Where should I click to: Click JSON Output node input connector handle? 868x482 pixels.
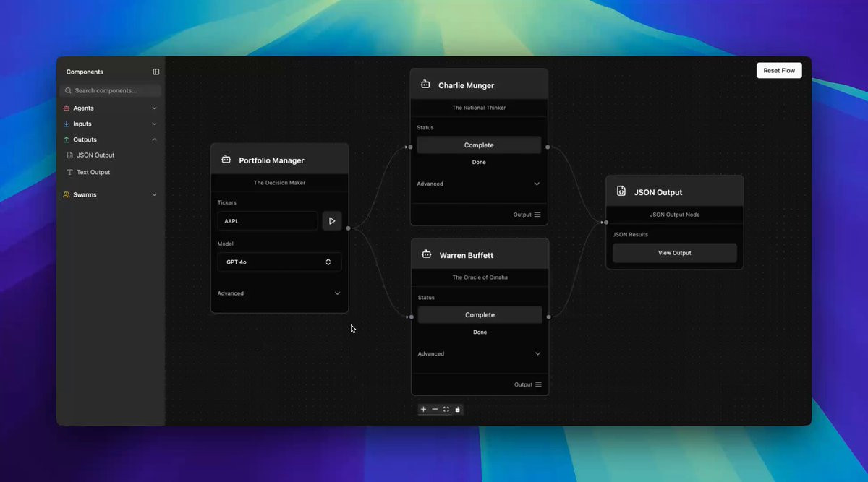pos(606,223)
